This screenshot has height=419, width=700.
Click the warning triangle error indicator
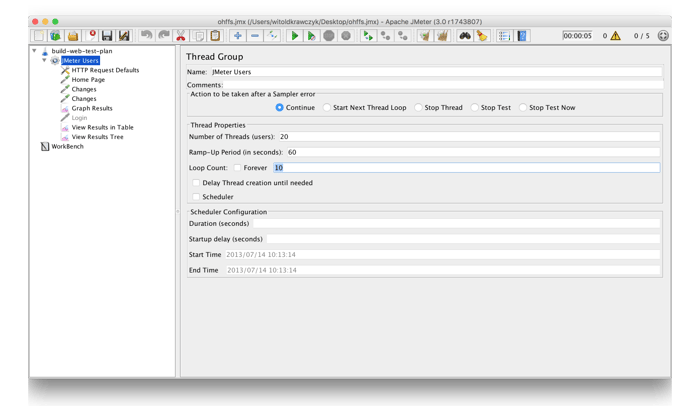pyautogui.click(x=615, y=36)
